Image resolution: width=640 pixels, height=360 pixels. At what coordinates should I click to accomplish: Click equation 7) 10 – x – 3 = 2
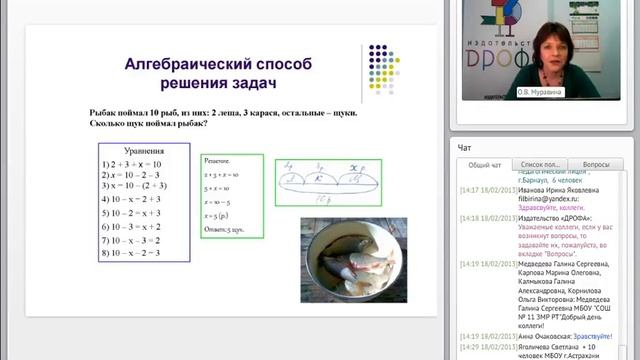point(131,240)
